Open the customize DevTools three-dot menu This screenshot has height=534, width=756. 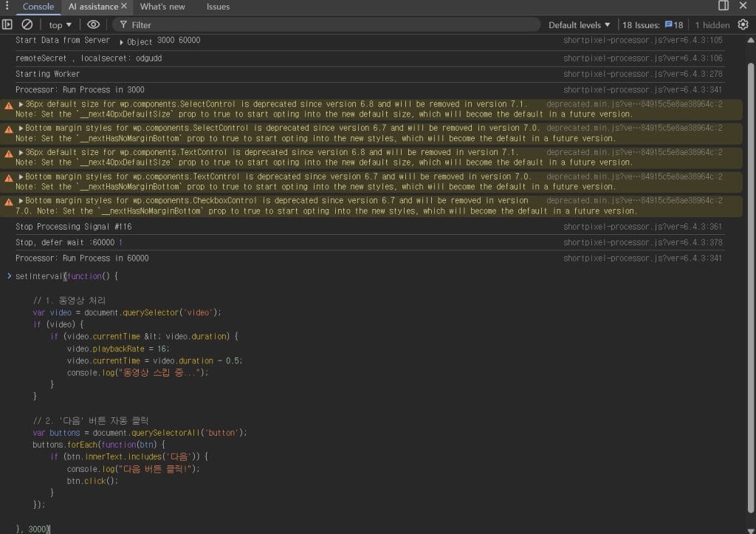coord(7,6)
